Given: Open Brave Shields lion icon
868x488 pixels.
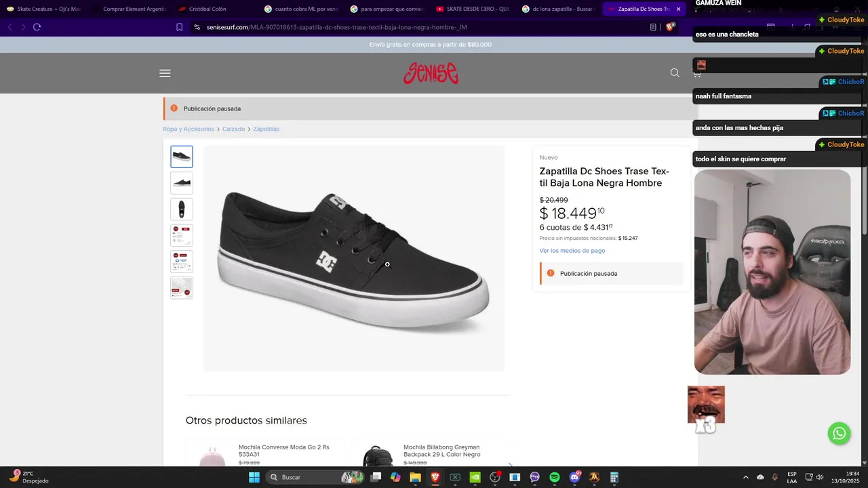Looking at the screenshot, I should click(670, 27).
